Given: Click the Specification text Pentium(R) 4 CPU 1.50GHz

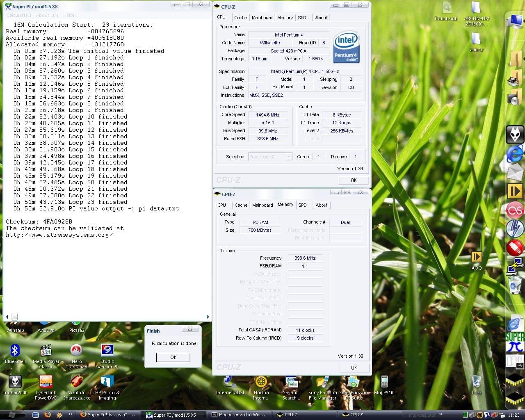Looking at the screenshot, I should tap(305, 71).
